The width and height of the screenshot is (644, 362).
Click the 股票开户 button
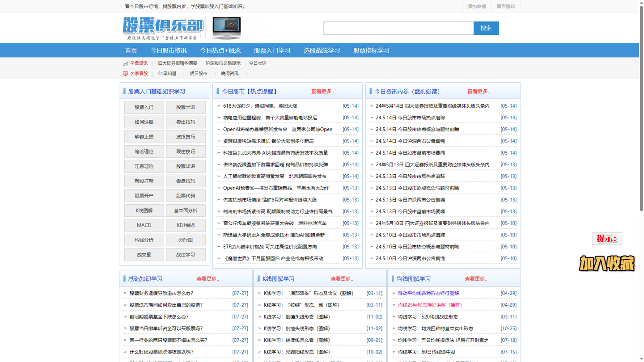[x=144, y=196]
